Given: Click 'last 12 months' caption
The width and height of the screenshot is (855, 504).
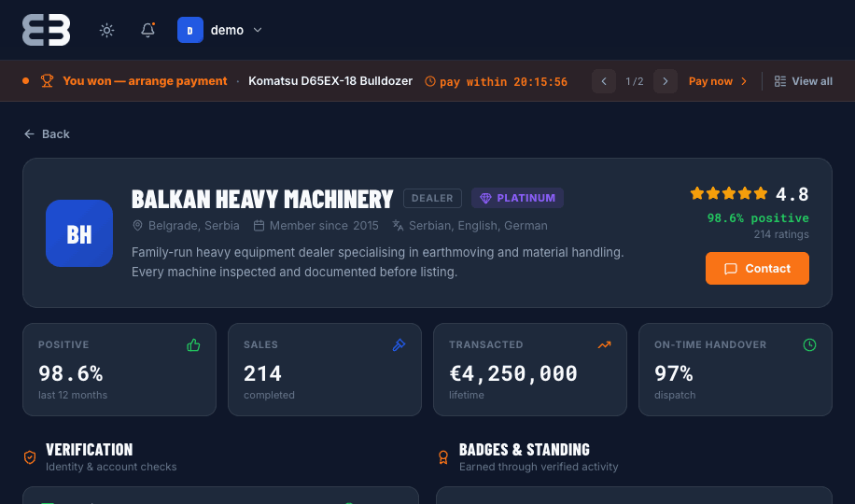Looking at the screenshot, I should 73,395.
